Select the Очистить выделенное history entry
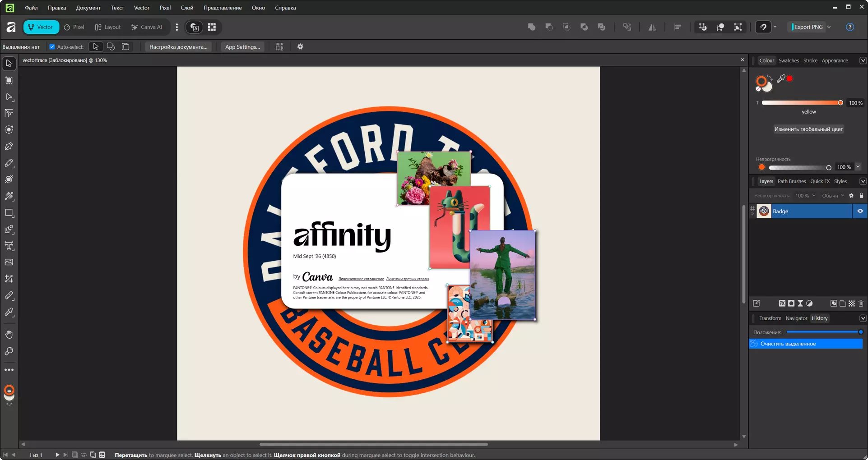 coord(806,344)
